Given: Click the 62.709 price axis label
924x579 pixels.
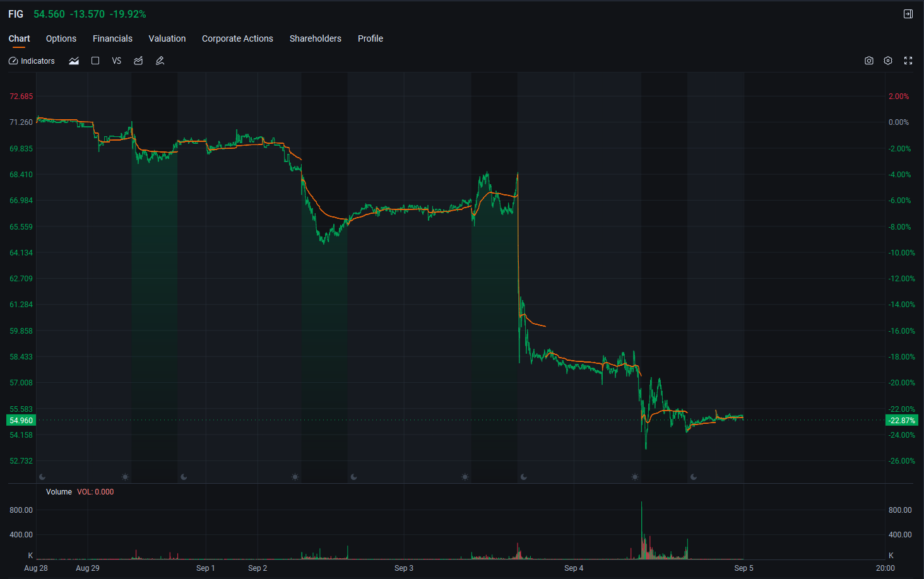Looking at the screenshot, I should [21, 279].
